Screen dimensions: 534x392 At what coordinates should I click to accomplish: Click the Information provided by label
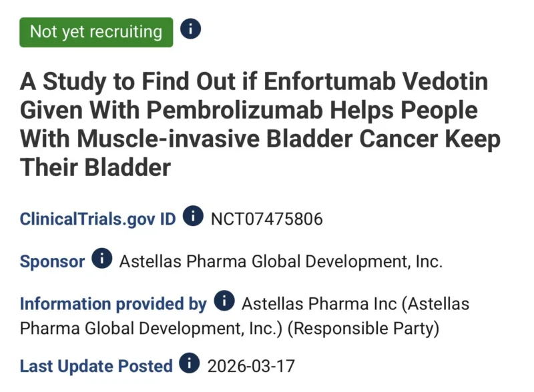[113, 304]
